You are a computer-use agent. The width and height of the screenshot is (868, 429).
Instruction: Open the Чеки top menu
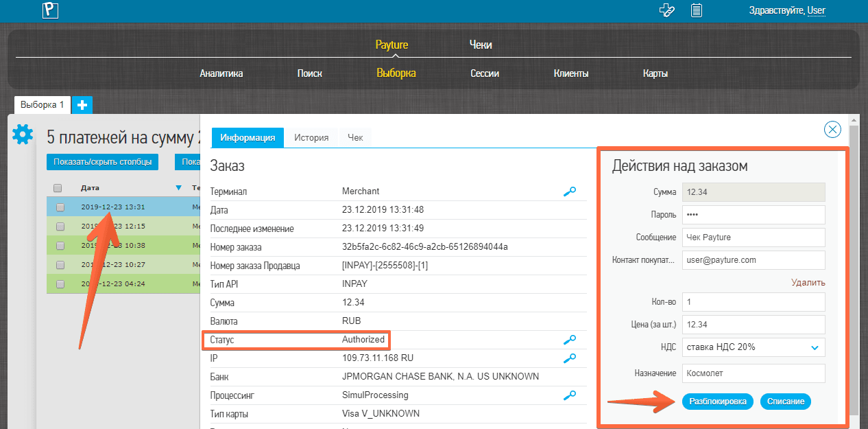(481, 45)
